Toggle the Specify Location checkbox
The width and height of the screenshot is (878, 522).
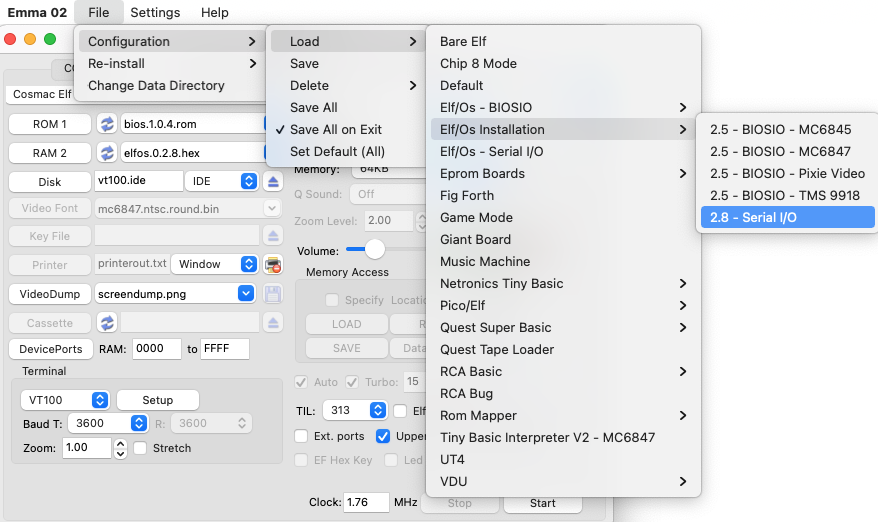(x=332, y=300)
